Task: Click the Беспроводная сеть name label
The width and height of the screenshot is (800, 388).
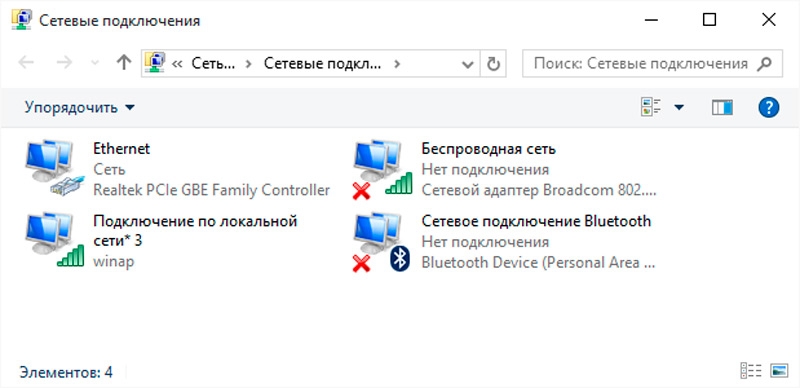Action: 488,149
